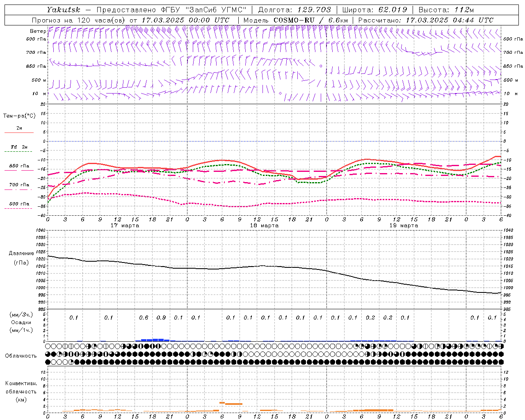This screenshot has width=525, height=420.
Task: Click the 18 марта date label
Action: pyautogui.click(x=264, y=226)
